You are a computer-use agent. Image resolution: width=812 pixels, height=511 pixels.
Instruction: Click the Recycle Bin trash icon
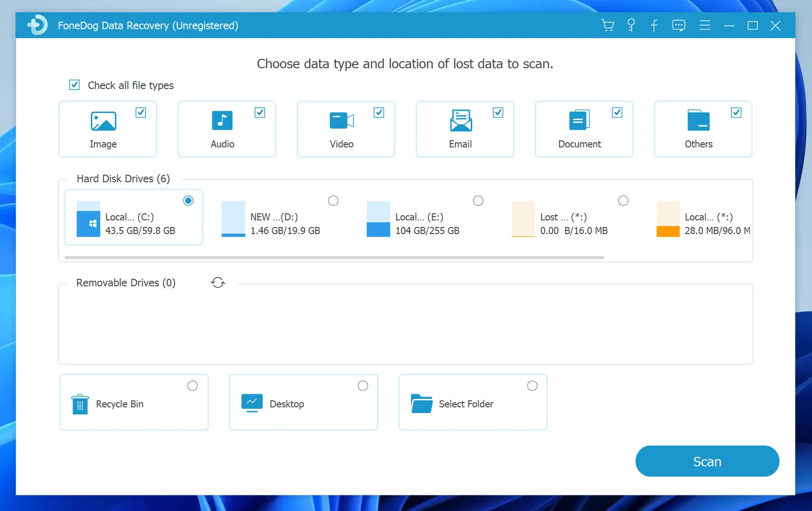(80, 404)
